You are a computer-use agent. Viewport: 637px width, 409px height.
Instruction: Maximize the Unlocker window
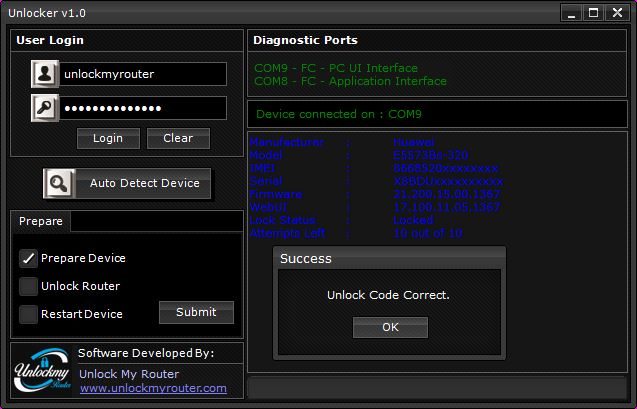[593, 13]
